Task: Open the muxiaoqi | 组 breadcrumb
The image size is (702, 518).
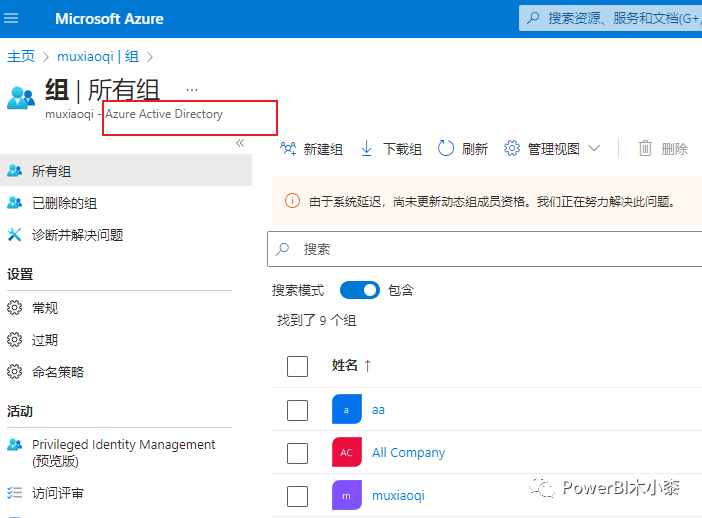Action: (98, 56)
